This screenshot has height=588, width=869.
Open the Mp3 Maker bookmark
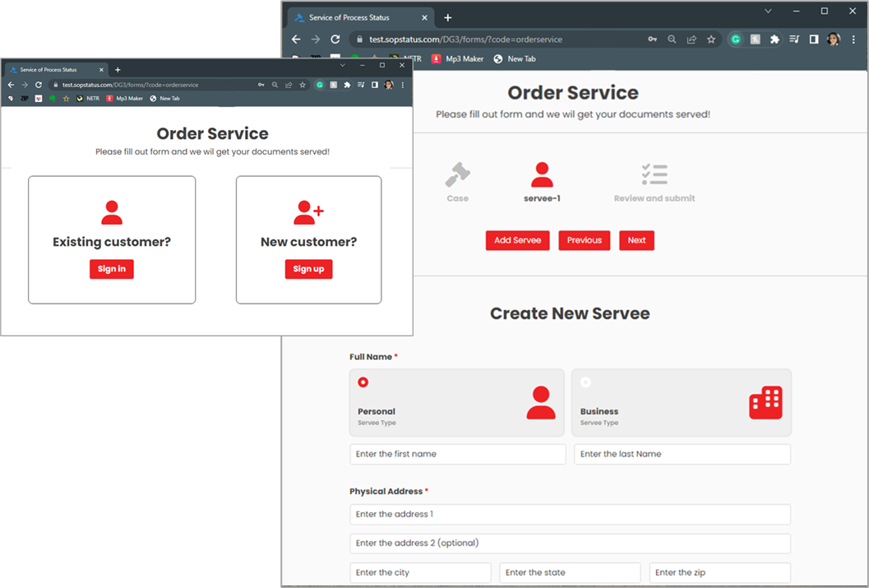point(457,58)
